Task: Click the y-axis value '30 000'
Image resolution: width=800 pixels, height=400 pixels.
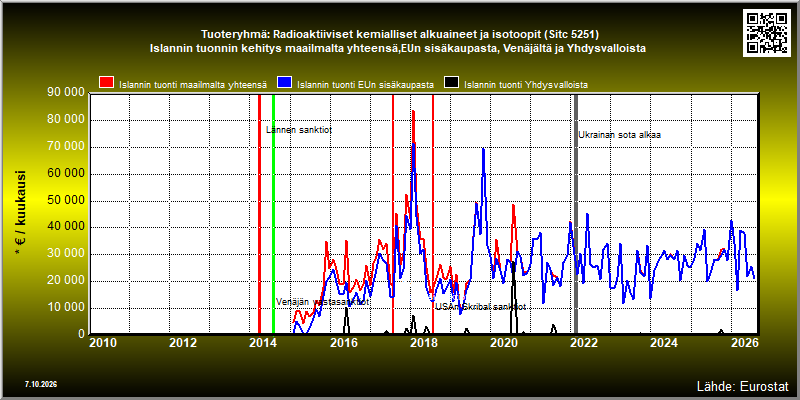Action: click(66, 255)
